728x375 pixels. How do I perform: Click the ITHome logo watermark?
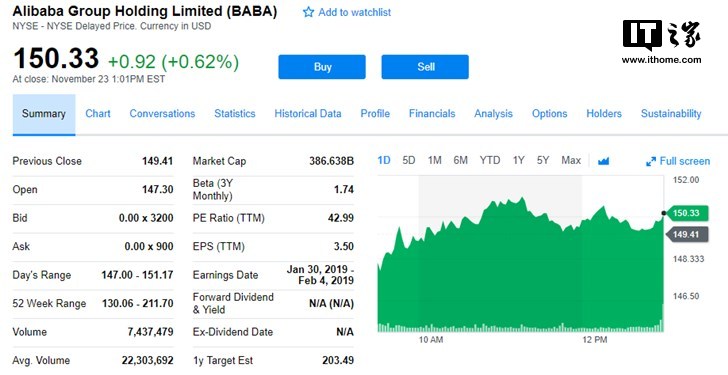(x=662, y=42)
